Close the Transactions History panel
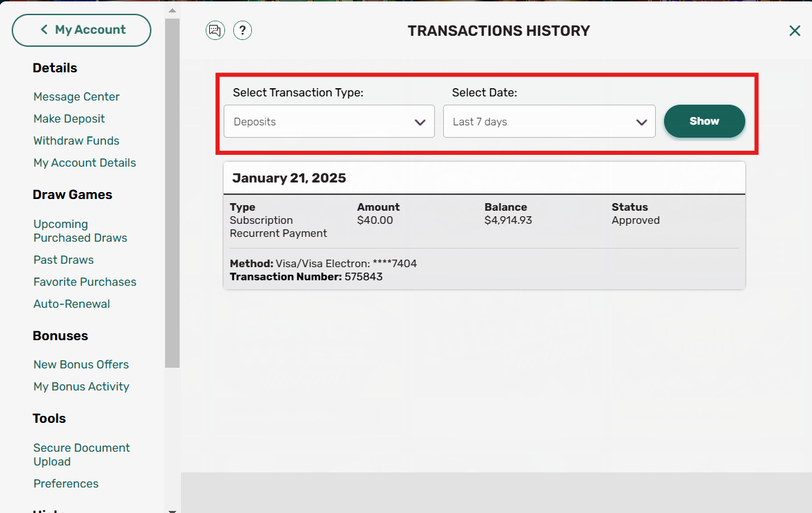 (x=795, y=30)
